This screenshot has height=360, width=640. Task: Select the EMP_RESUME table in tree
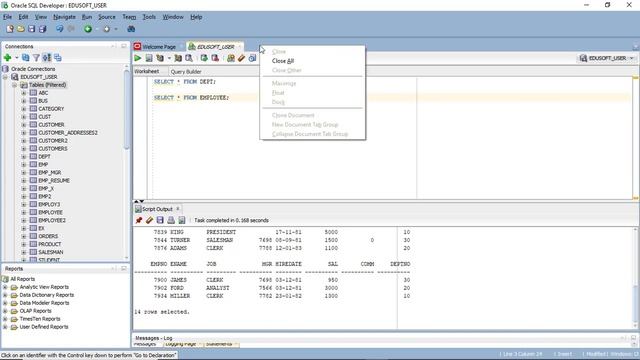point(54,181)
